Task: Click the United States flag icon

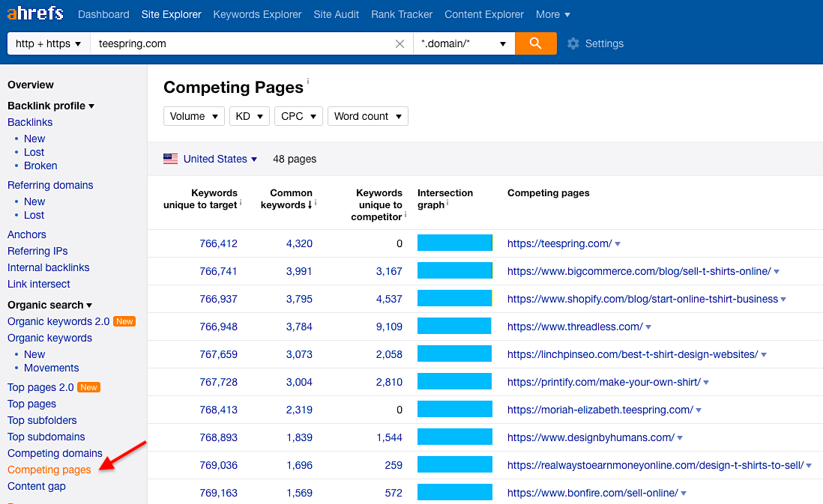Action: click(x=171, y=159)
